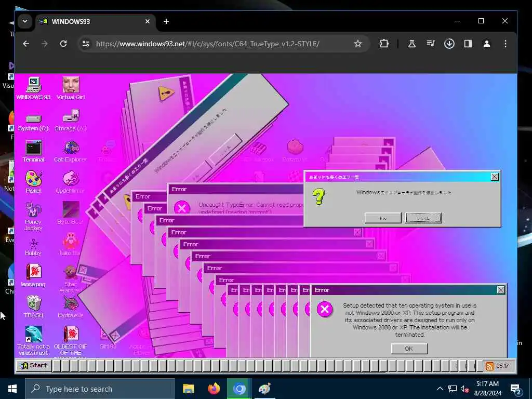Screen dimensions: 532x399
Task: Click OK in the Setup detected error dialog
Action: tap(409, 349)
